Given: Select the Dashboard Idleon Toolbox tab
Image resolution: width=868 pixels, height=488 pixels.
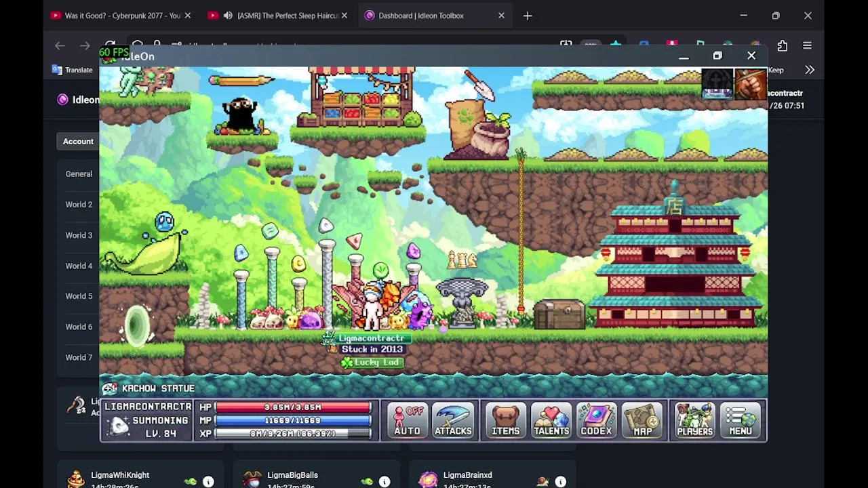Looking at the screenshot, I should pyautogui.click(x=435, y=16).
